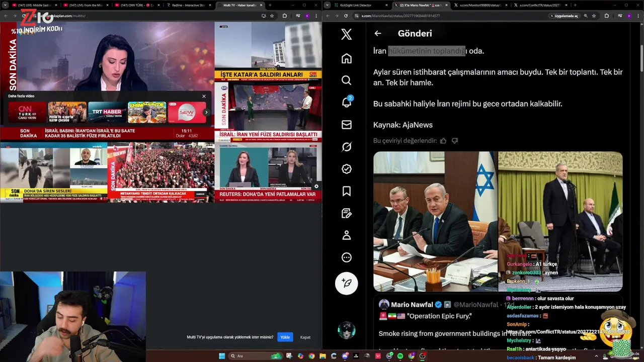Open X Profile person icon
Viewport: 644px width, 362px height.
[x=346, y=235]
